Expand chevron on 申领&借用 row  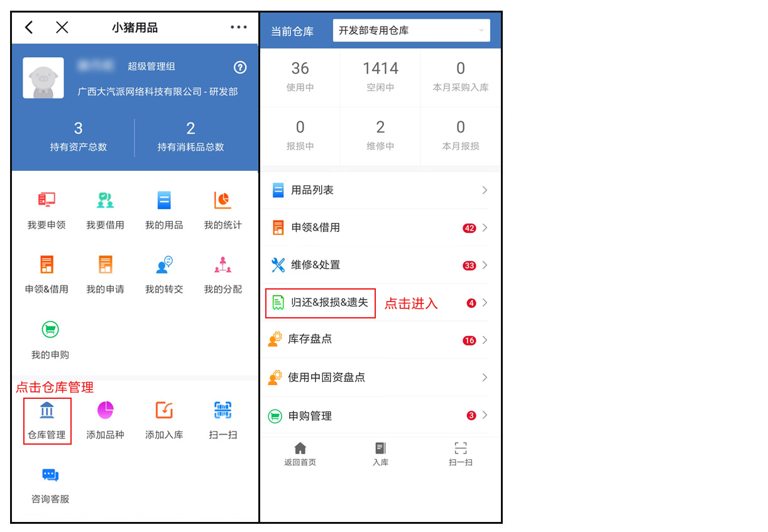click(x=485, y=228)
